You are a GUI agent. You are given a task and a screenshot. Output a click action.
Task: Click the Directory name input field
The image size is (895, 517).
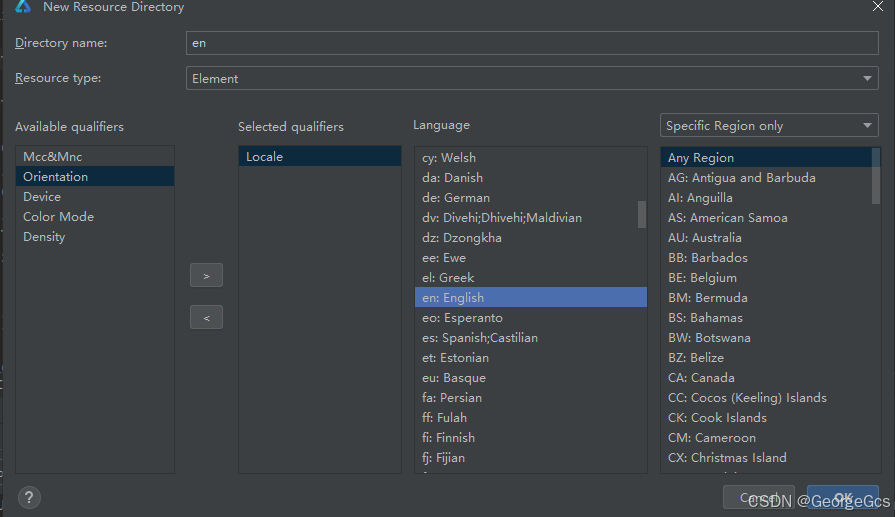pos(532,43)
